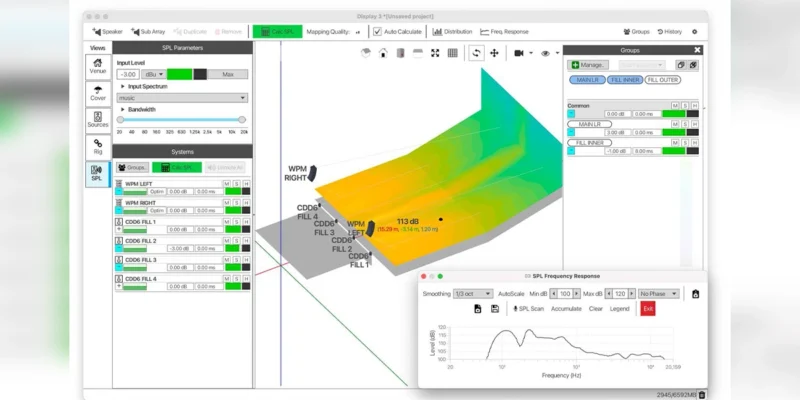Image resolution: width=800 pixels, height=400 pixels.
Task: Add a Speaker from the toolbar
Action: pos(107,32)
